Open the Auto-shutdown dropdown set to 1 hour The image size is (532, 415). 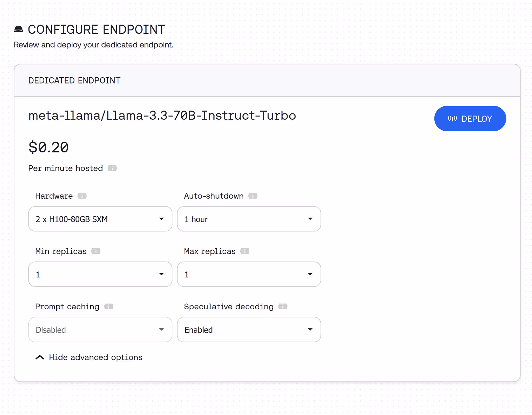249,219
